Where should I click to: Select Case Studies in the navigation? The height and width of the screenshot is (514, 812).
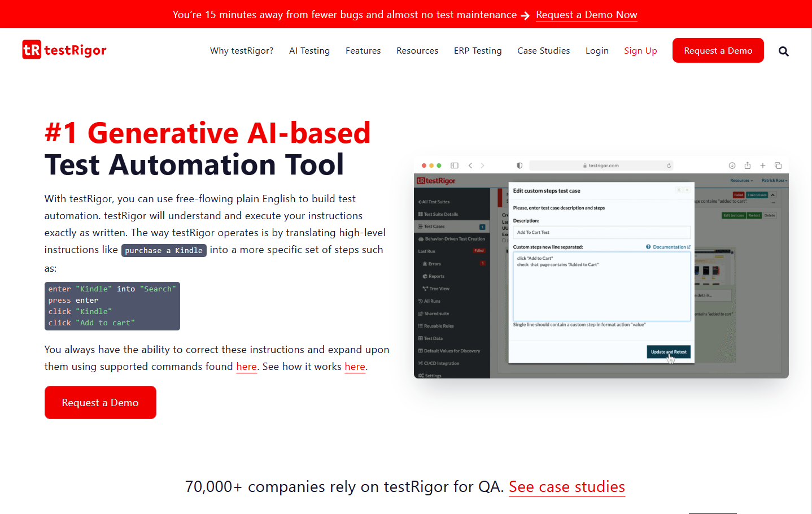[543, 50]
